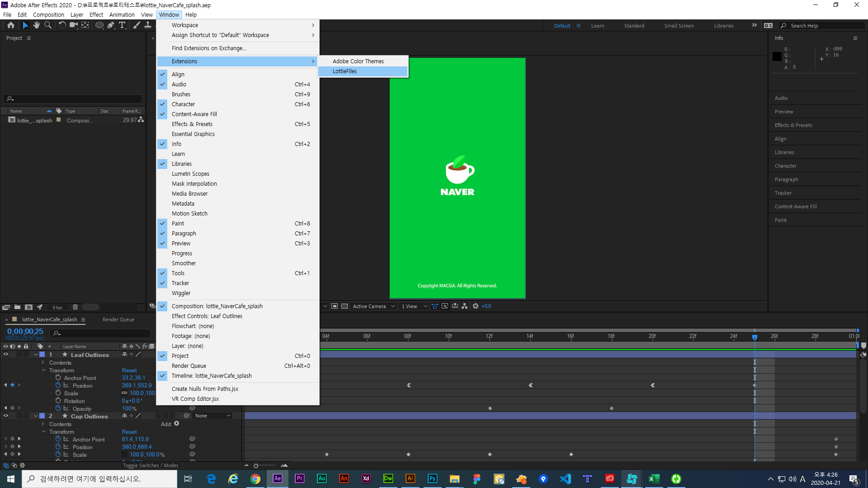The height and width of the screenshot is (488, 868).
Task: Select the Rotation tool
Action: 62,25
